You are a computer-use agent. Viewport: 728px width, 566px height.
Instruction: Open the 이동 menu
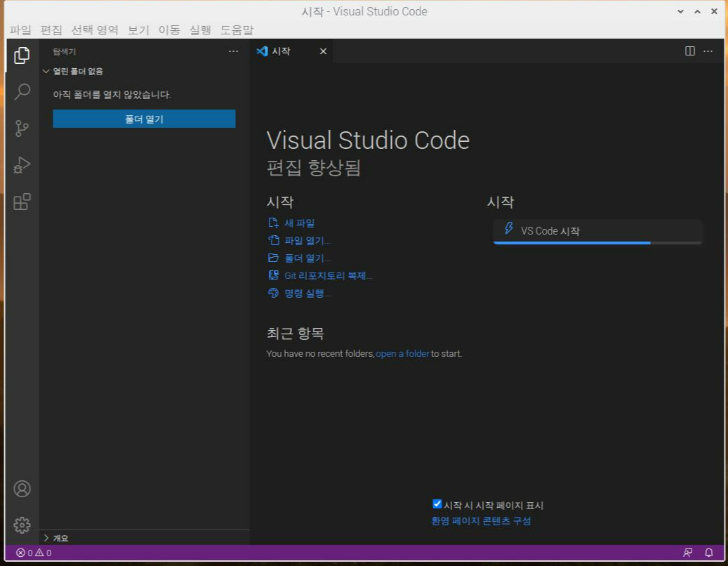tap(169, 30)
